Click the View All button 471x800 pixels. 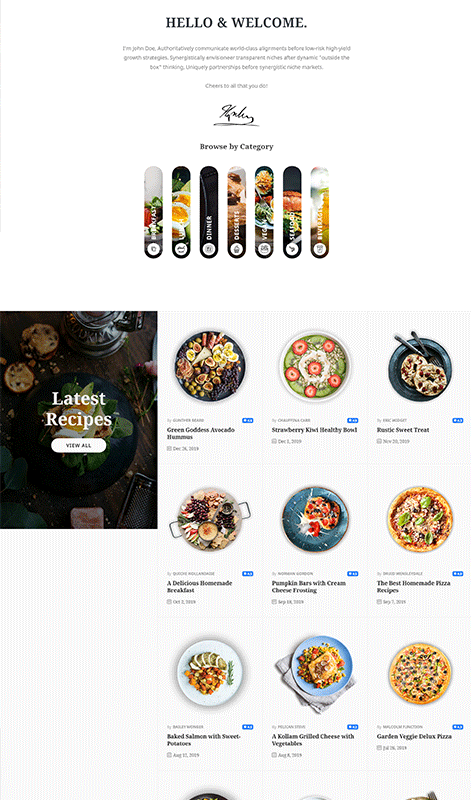coord(79,445)
